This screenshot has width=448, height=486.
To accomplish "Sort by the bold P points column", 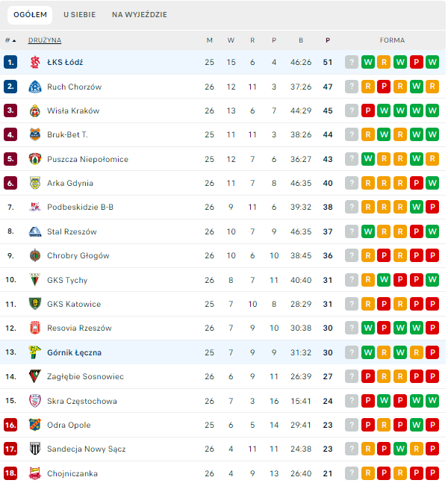I will 328,40.
